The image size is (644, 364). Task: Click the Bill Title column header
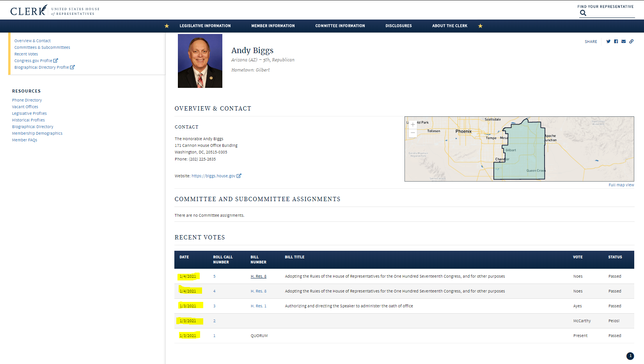pos(295,257)
